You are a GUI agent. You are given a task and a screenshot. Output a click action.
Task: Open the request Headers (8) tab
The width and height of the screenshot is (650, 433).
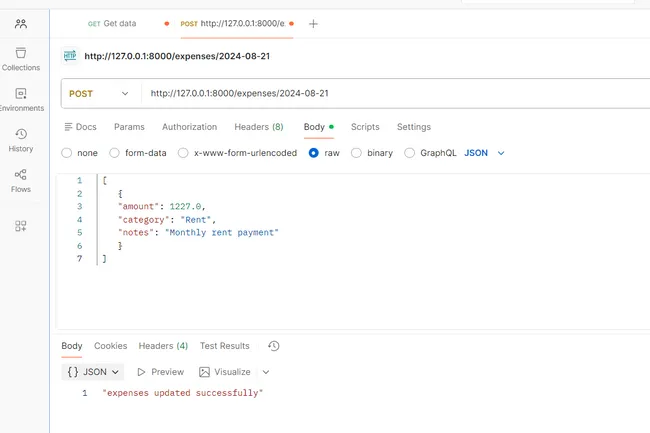coord(258,127)
